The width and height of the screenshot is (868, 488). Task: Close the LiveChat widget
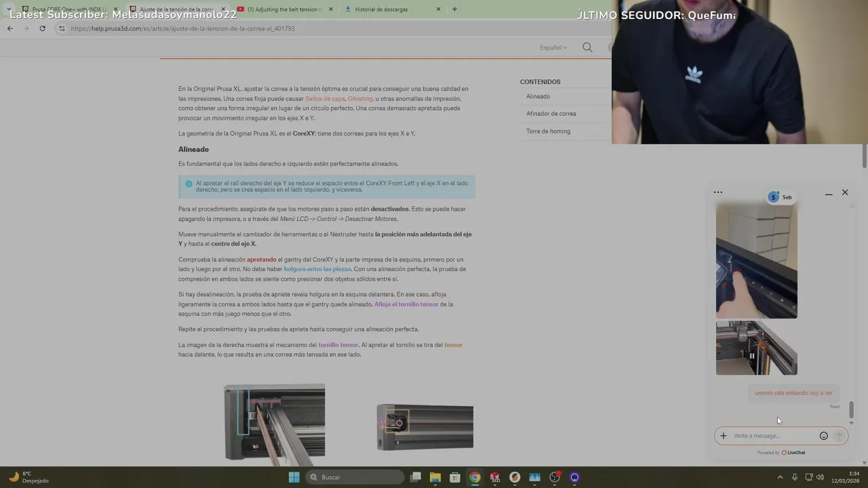tap(845, 192)
